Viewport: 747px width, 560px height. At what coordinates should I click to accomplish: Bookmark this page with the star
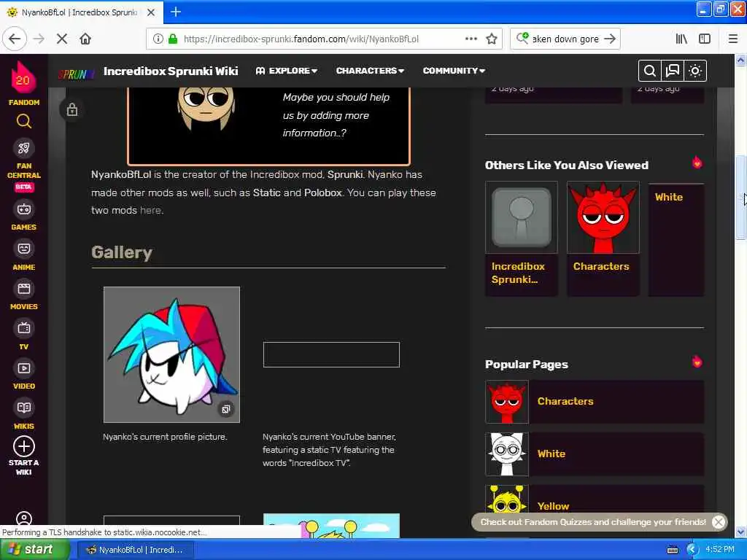click(x=492, y=39)
